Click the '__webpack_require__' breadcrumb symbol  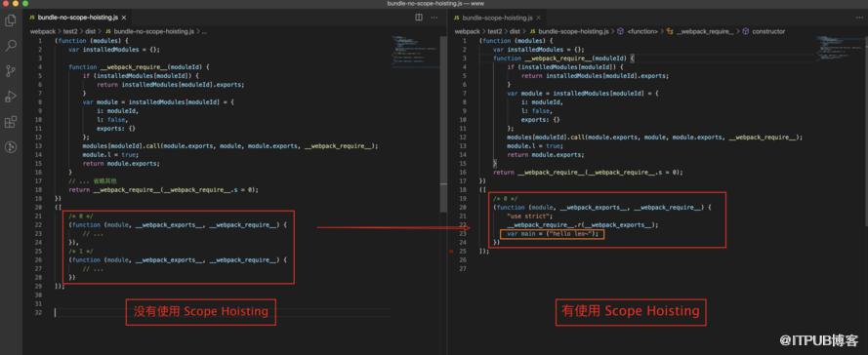point(700,31)
